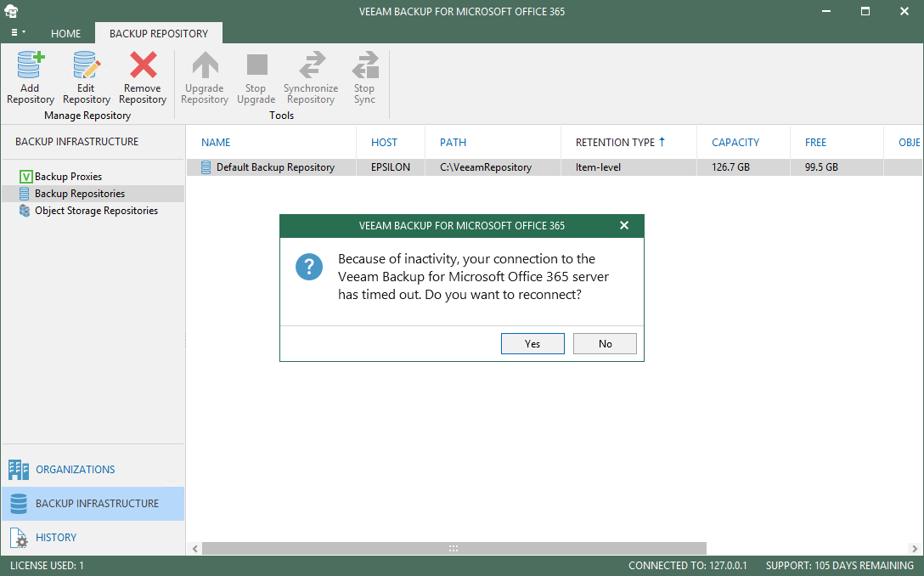The width and height of the screenshot is (924, 576).
Task: Click the Item-level retention cell
Action: [x=598, y=167]
